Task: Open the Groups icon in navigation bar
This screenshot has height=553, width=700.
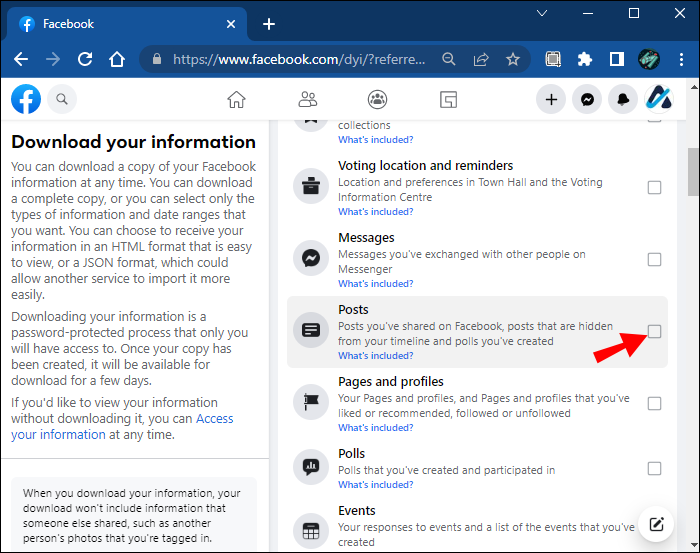Action: pos(377,99)
